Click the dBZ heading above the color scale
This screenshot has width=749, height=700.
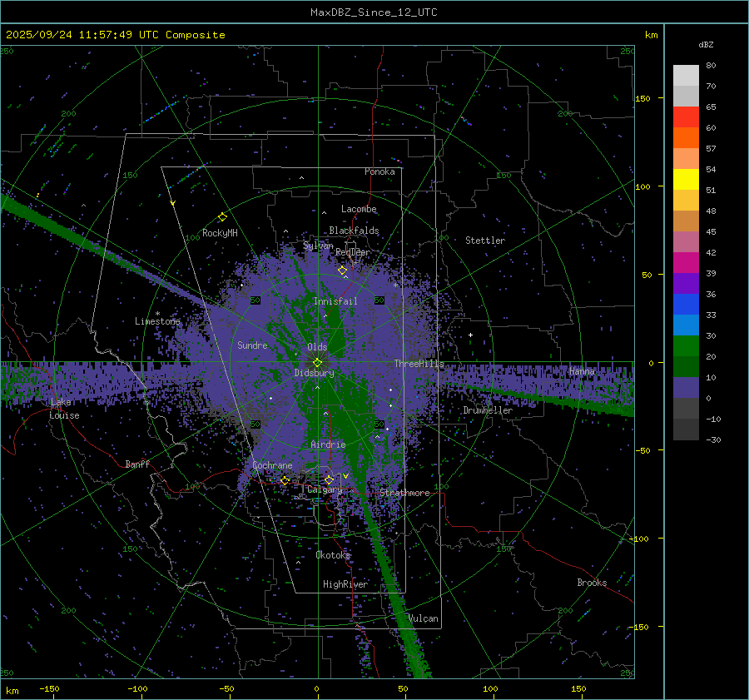[x=706, y=44]
